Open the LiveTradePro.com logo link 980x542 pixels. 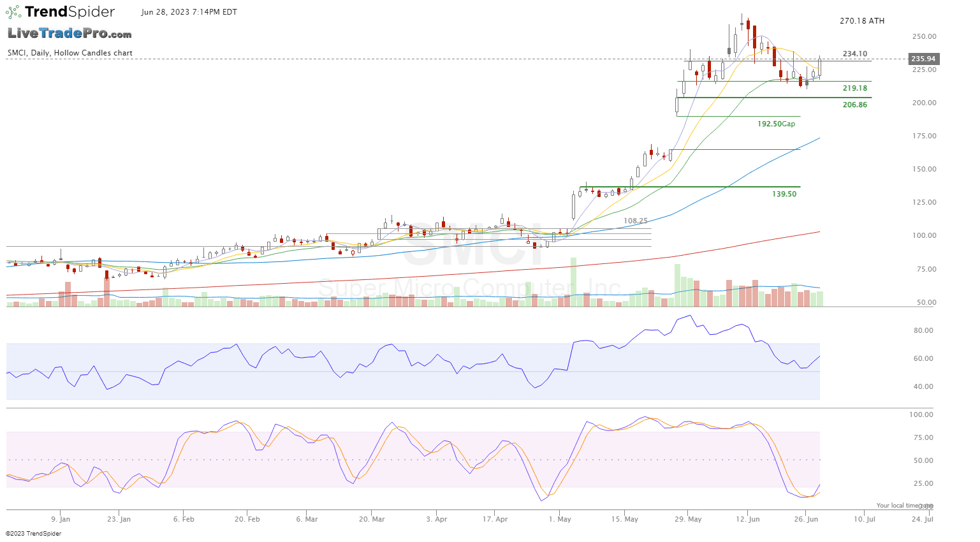69,33
